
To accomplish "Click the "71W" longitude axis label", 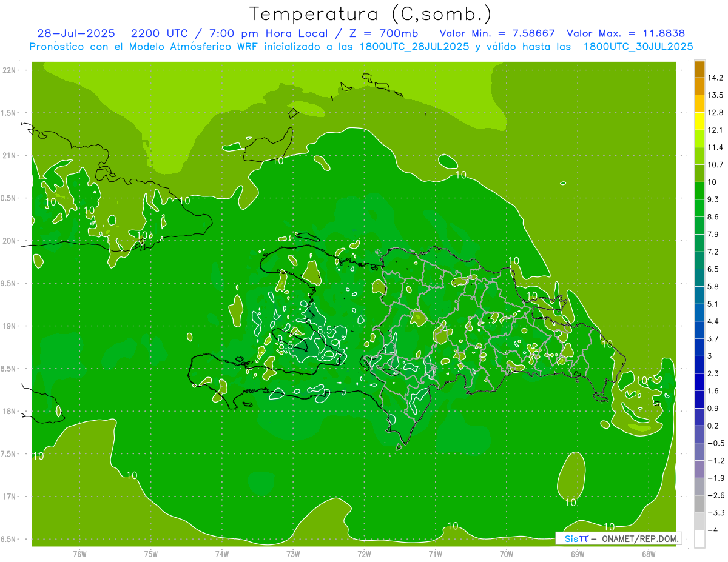I will tap(435, 554).
